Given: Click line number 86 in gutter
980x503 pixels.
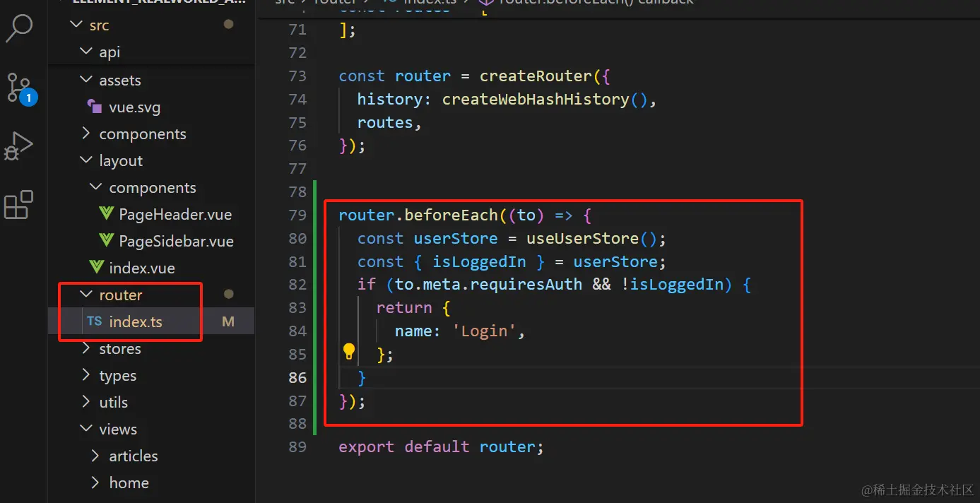Looking at the screenshot, I should 297,377.
